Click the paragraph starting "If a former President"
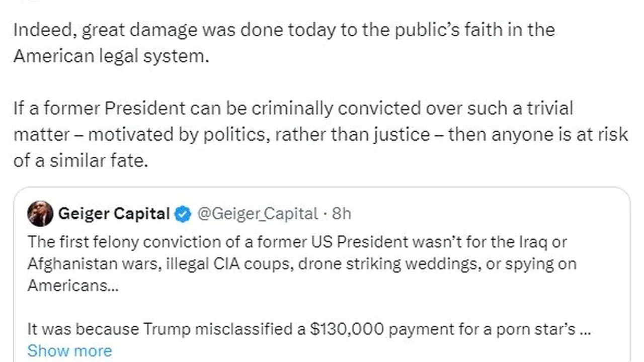 click(293, 108)
